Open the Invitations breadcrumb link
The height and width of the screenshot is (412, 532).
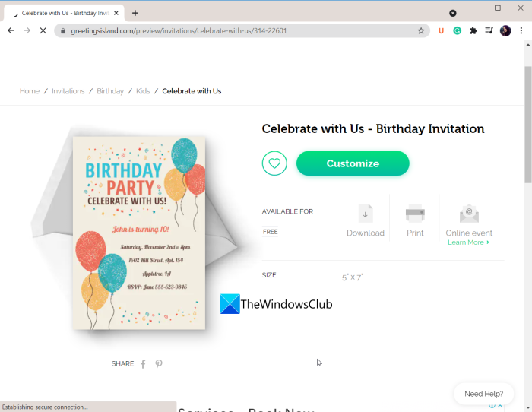pyautogui.click(x=68, y=91)
